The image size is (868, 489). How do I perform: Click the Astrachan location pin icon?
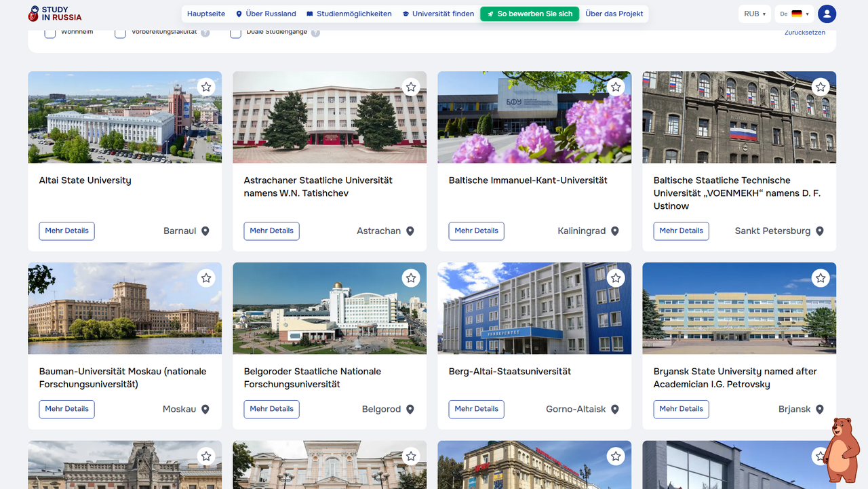point(410,231)
